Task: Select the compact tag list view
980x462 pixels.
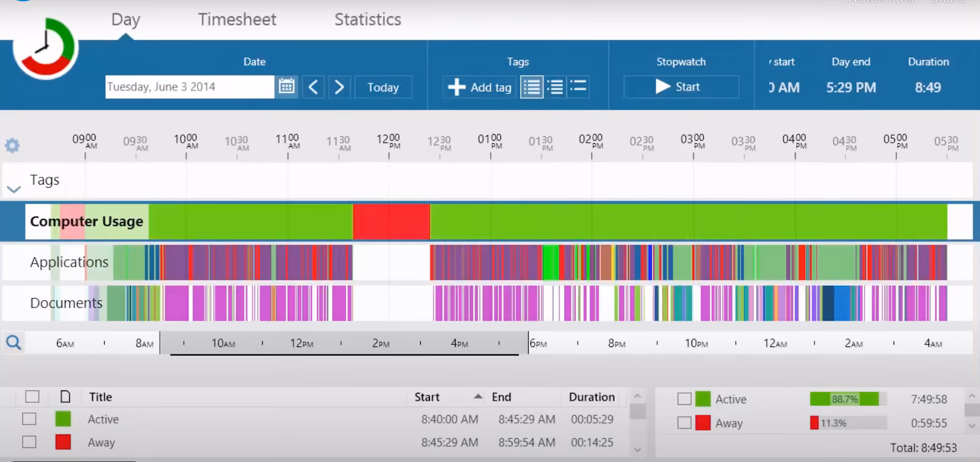Action: click(578, 87)
